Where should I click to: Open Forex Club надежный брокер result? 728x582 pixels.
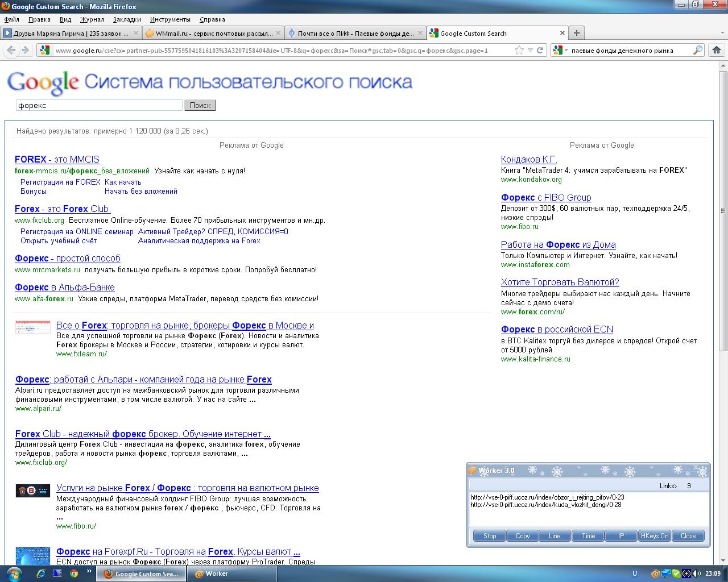coord(143,434)
